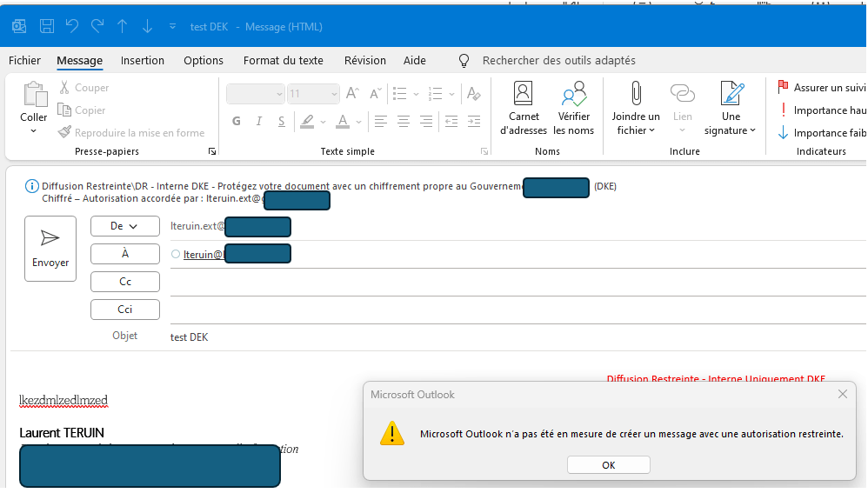
Task: Click the Rechercher des outils adaptés box
Action: point(558,61)
